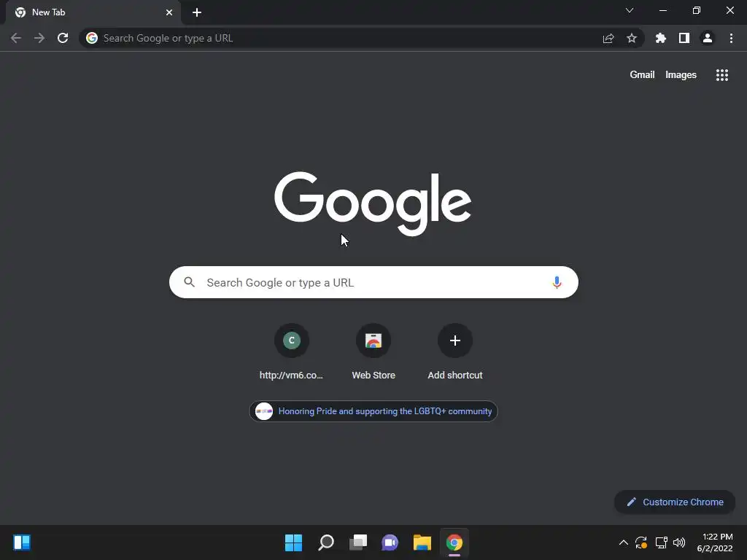The width and height of the screenshot is (747, 560).
Task: Open the Widgets panel icon
Action: click(x=22, y=542)
